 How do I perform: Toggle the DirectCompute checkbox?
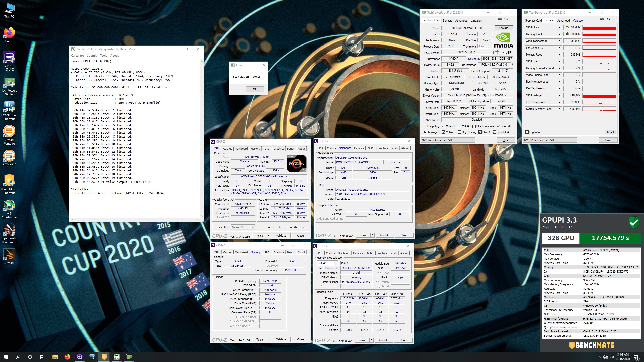point(474,126)
